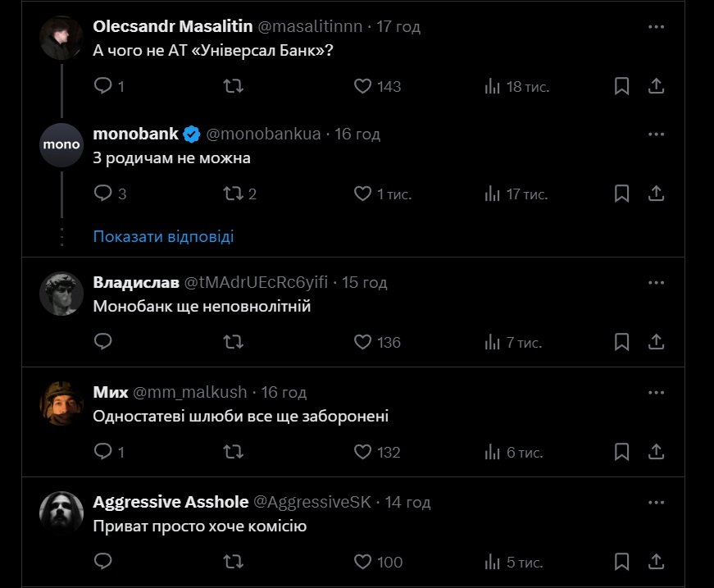
Task: Open Мих's profile picture
Action: click(61, 403)
